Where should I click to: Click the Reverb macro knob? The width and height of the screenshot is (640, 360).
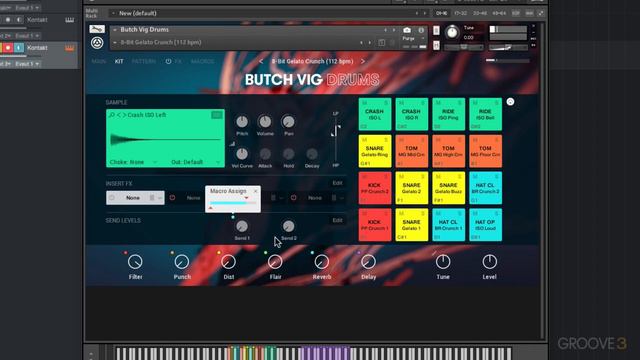pyautogui.click(x=322, y=262)
